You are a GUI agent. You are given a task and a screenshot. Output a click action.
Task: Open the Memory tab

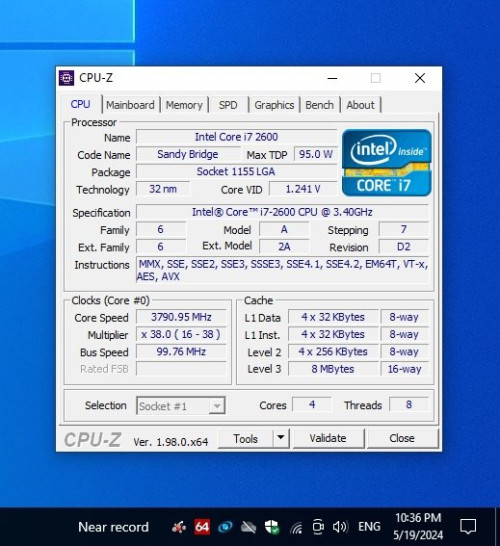184,105
